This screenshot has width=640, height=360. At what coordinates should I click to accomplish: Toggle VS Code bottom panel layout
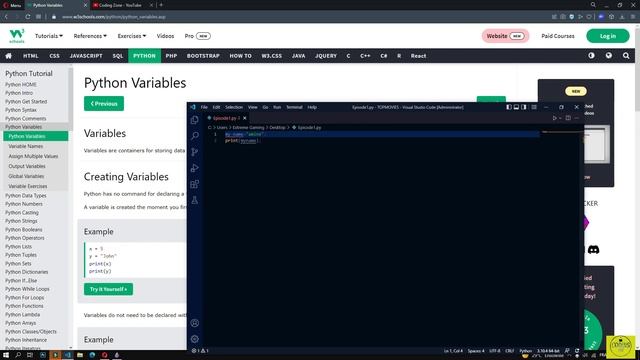[516, 107]
